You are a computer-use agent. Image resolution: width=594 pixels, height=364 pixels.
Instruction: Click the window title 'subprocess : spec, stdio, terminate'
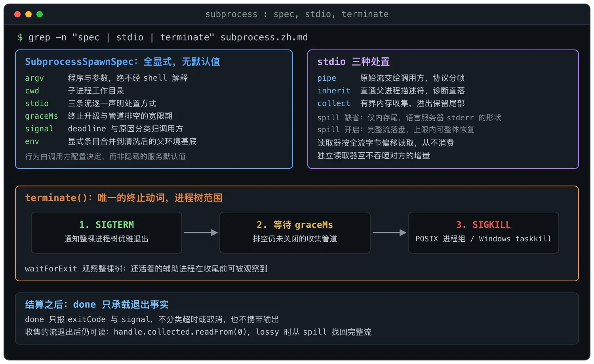pos(297,14)
